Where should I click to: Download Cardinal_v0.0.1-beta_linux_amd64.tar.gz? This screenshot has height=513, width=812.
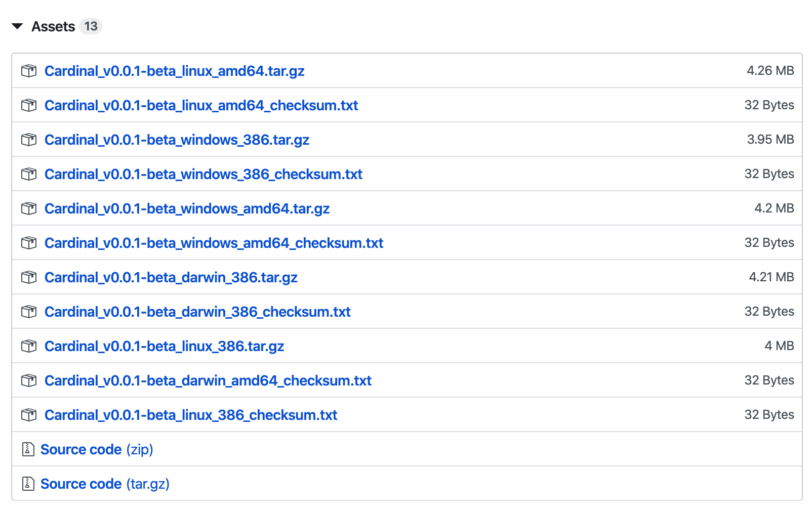pos(174,71)
